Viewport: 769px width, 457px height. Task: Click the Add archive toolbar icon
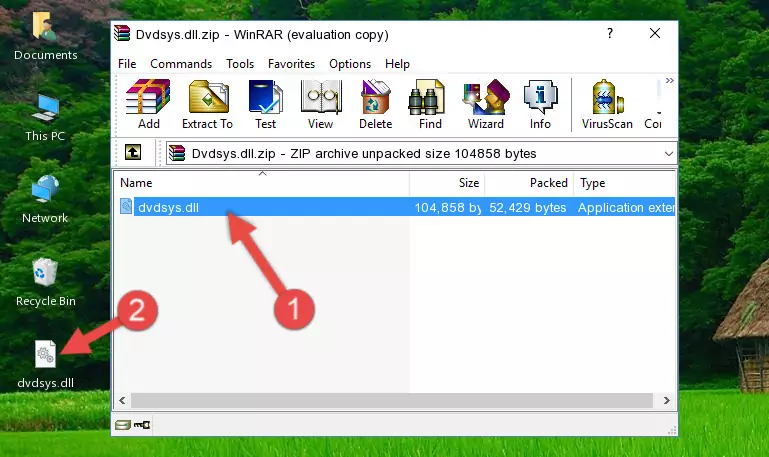148,104
